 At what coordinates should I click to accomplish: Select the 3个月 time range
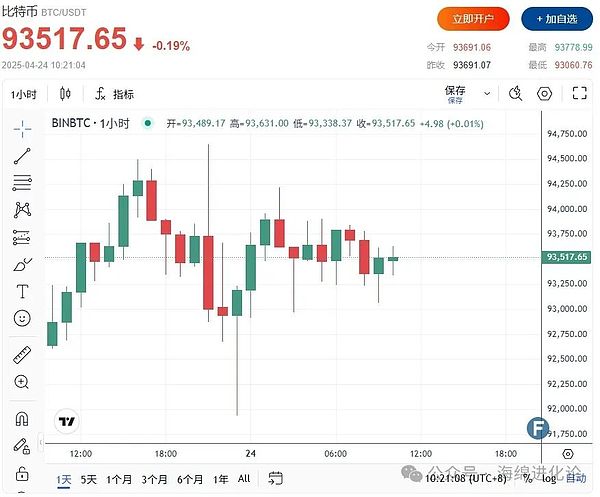coord(154,478)
